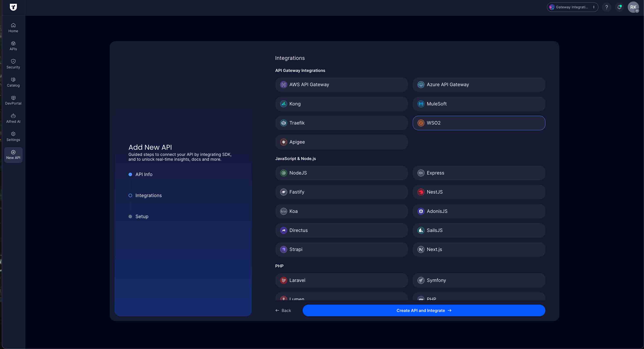Select the Setup step indicator
The width and height of the screenshot is (644, 349).
(x=130, y=216)
